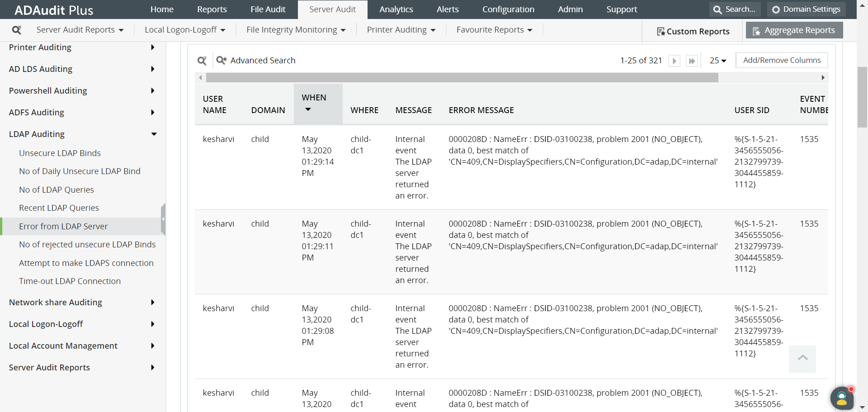Viewport: 868px width, 412px height.
Task: Select the Server Audit tab
Action: [x=333, y=9]
